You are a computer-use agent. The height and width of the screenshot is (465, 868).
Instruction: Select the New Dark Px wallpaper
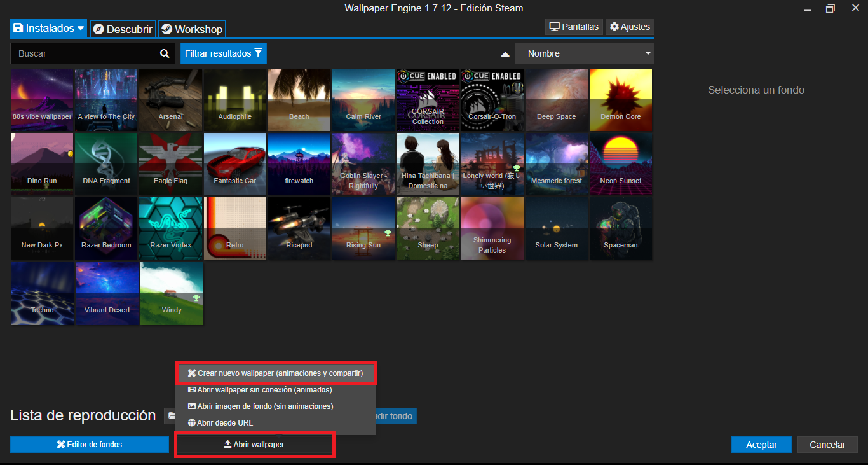tap(42, 229)
